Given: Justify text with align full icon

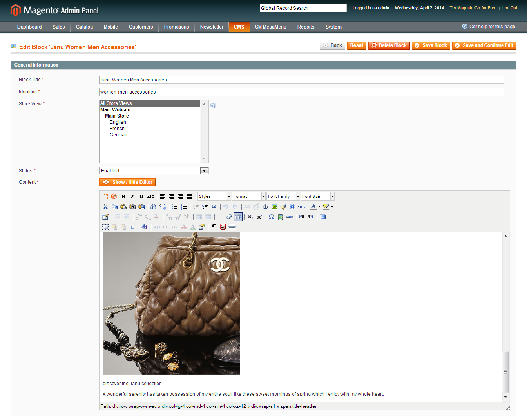Looking at the screenshot, I should (x=190, y=196).
